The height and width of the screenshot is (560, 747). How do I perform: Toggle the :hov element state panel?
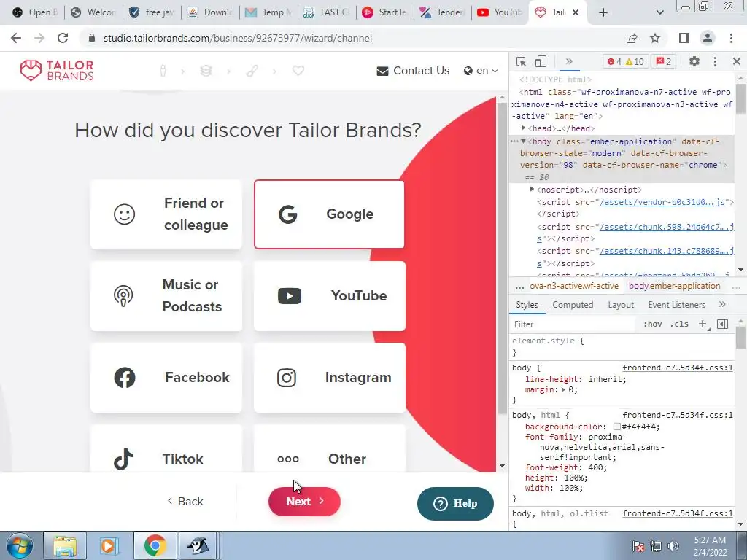pos(653,324)
